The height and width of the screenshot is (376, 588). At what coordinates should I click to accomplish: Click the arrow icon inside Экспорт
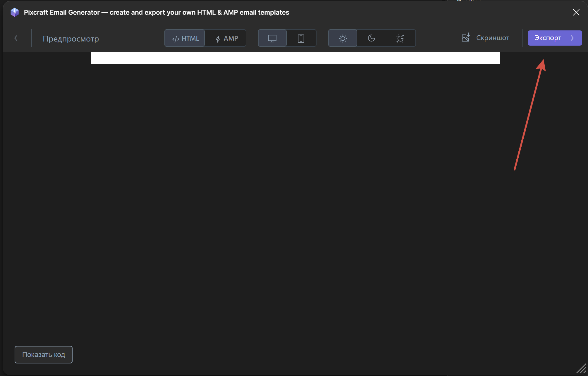571,38
